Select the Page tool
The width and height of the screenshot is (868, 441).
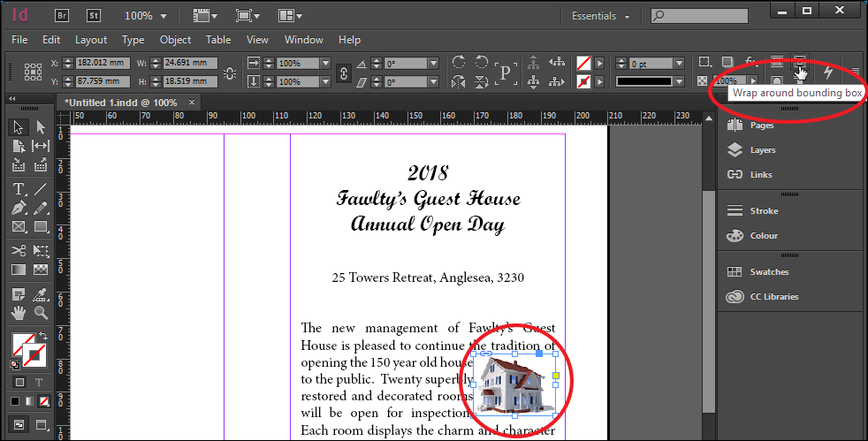click(19, 146)
